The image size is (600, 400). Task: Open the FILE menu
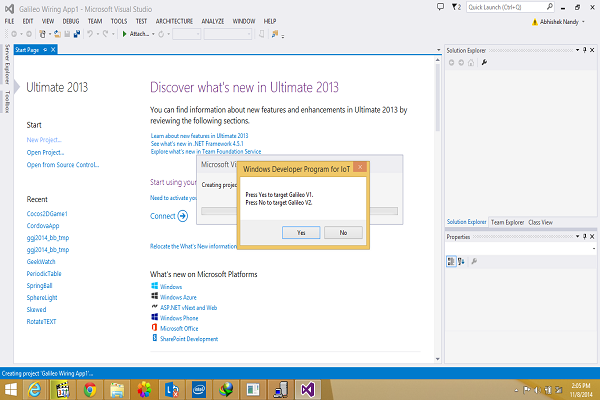coord(9,21)
